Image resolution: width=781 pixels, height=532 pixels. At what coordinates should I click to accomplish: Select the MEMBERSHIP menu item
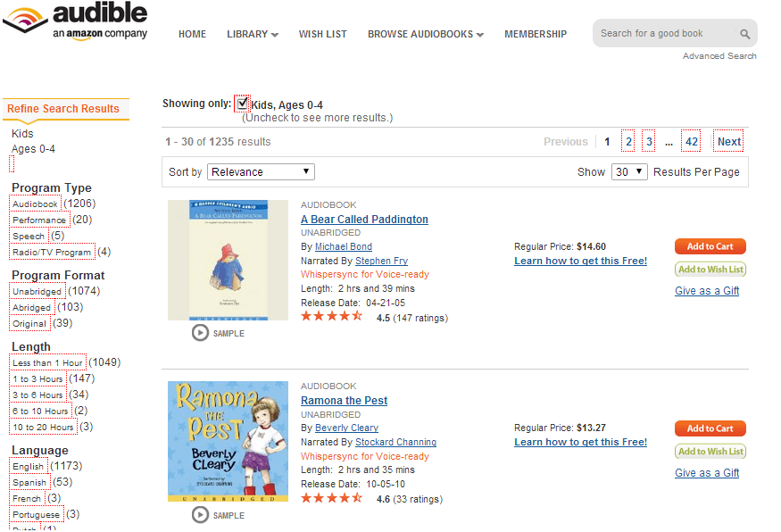pos(535,34)
